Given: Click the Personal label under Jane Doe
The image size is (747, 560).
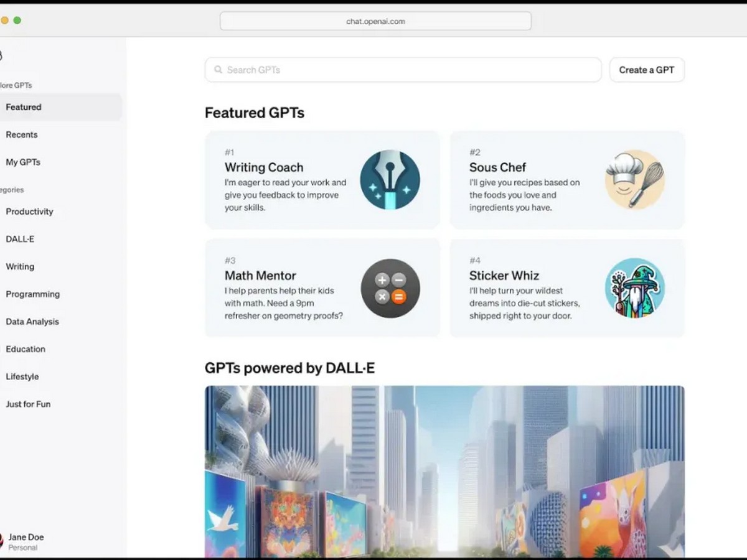Looking at the screenshot, I should [x=23, y=548].
